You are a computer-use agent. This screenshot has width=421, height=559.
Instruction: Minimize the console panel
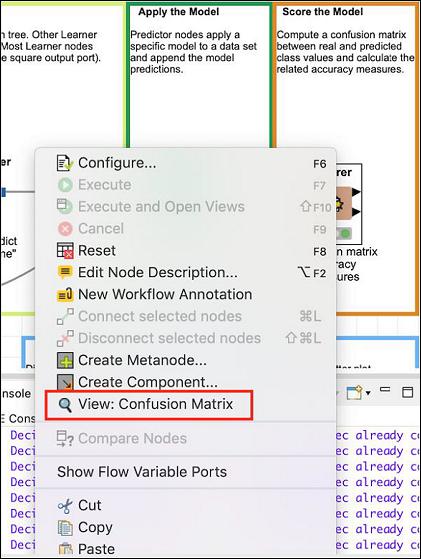pyautogui.click(x=385, y=389)
